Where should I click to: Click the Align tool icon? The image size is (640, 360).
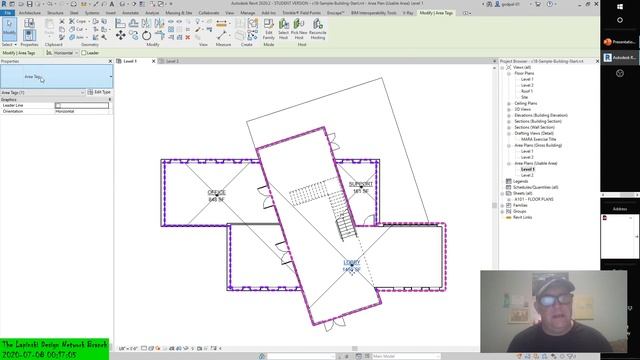(x=120, y=23)
